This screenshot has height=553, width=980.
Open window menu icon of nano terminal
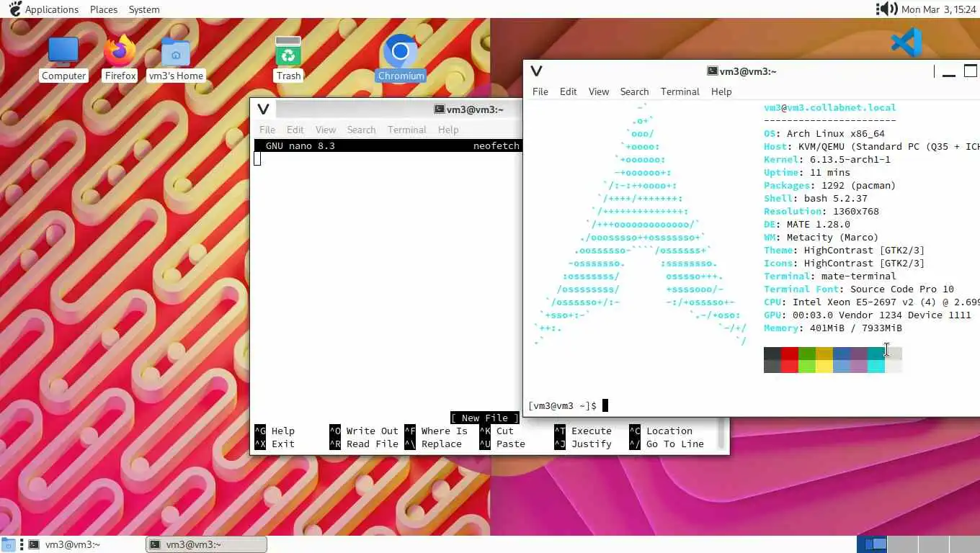pos(263,109)
